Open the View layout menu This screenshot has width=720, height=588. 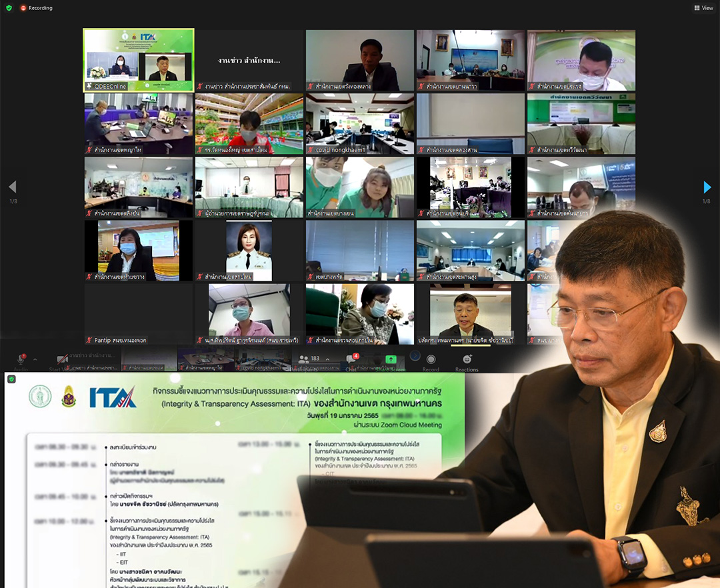tap(703, 8)
